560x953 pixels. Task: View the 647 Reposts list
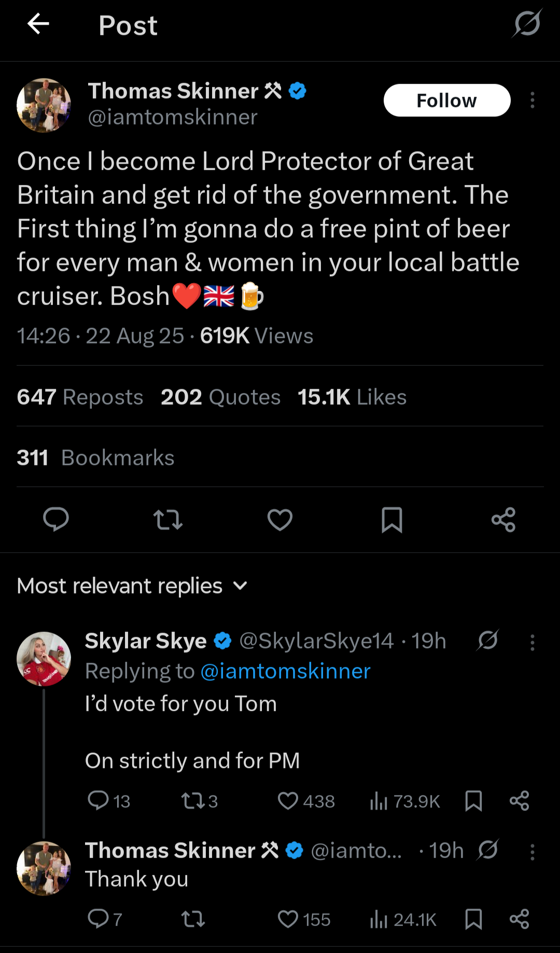(80, 397)
